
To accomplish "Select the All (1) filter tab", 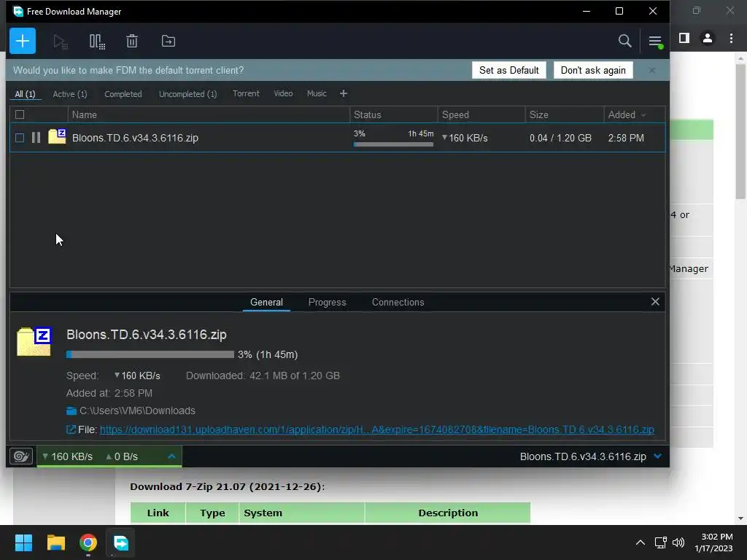I will tap(25, 94).
